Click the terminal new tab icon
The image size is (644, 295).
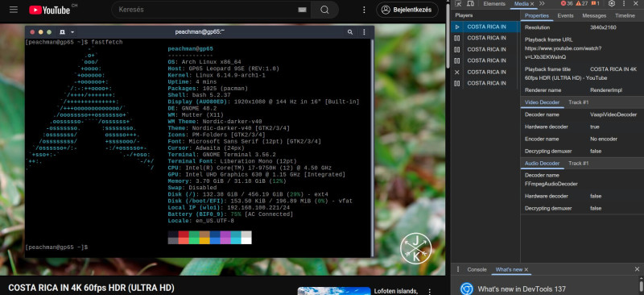coord(62,32)
